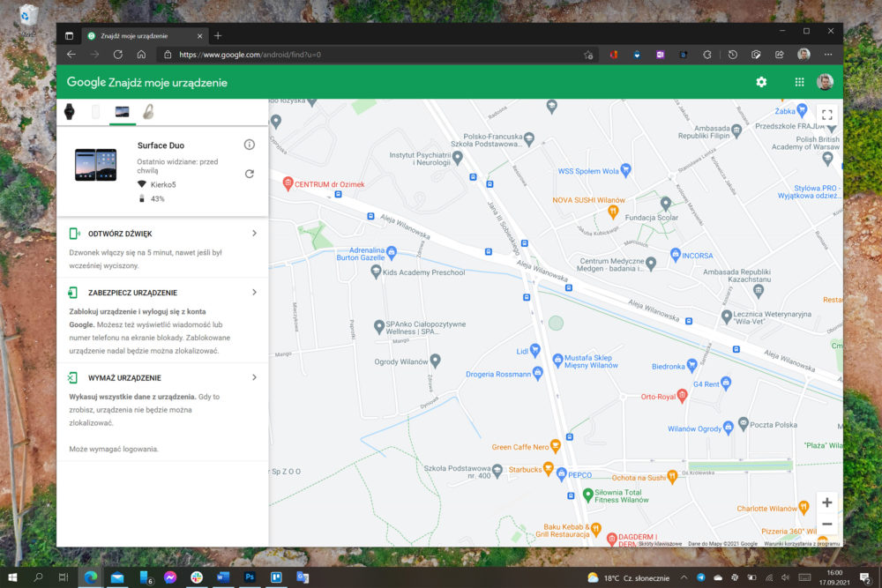This screenshot has height=588, width=882.
Task: Click Lidl marker on map
Action: point(535,351)
